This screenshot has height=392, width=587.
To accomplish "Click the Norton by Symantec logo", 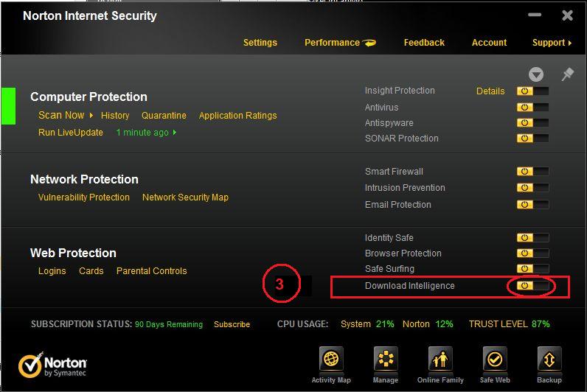I will tap(53, 365).
